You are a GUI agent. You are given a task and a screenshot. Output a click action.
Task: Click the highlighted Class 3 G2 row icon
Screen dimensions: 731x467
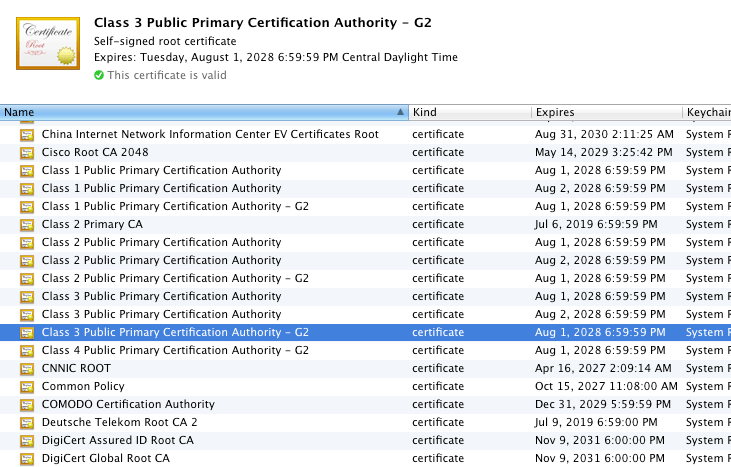[27, 333]
